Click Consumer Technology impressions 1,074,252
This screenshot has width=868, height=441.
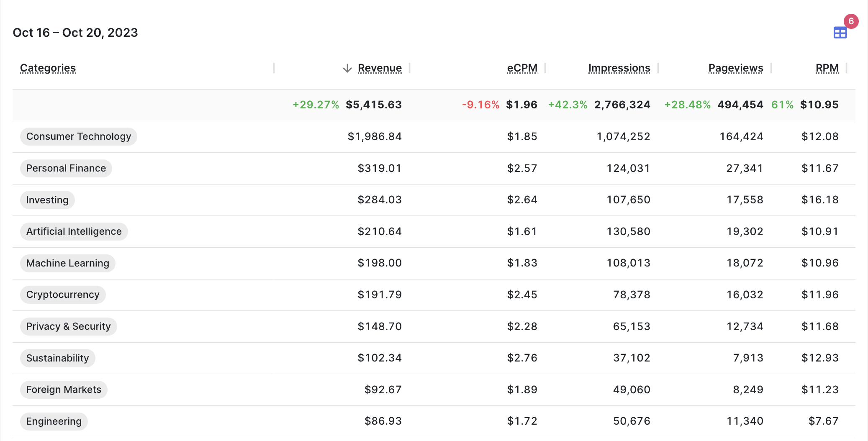(x=624, y=136)
